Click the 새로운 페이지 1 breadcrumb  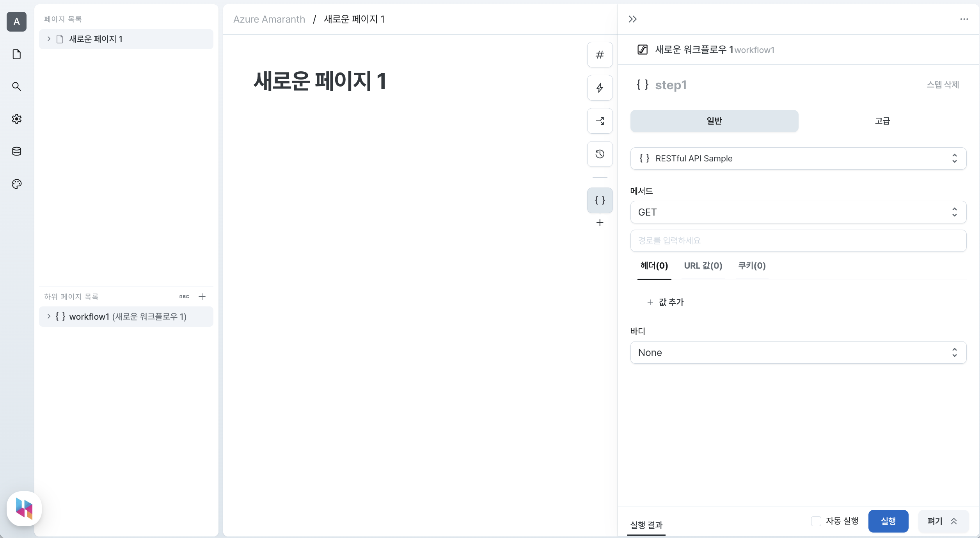(354, 19)
